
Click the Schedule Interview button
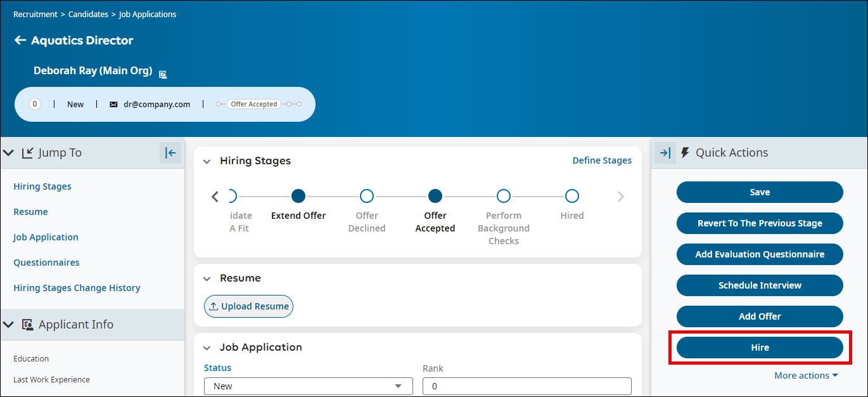tap(760, 285)
